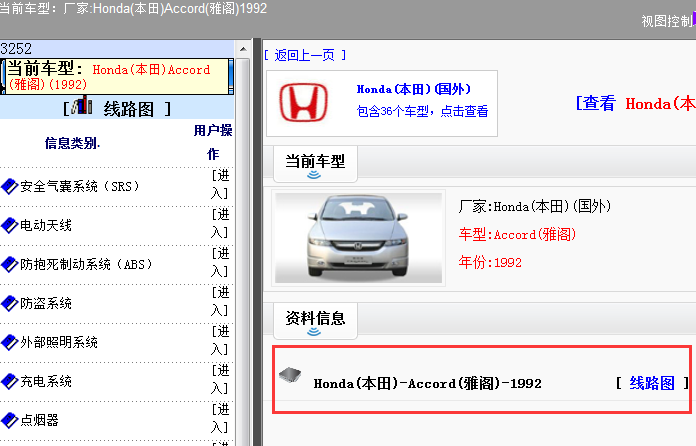Click the blue book icon beside 电动天线
The image size is (696, 446).
click(9, 225)
